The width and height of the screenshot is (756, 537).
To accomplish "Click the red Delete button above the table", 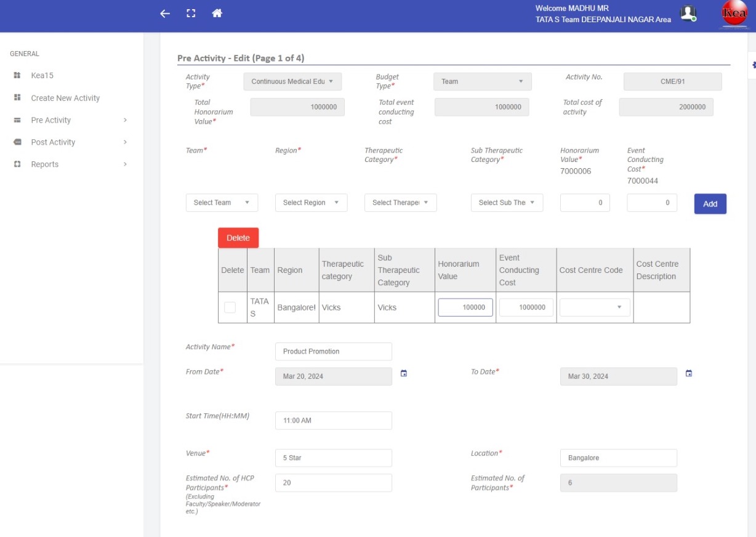I will pyautogui.click(x=238, y=237).
